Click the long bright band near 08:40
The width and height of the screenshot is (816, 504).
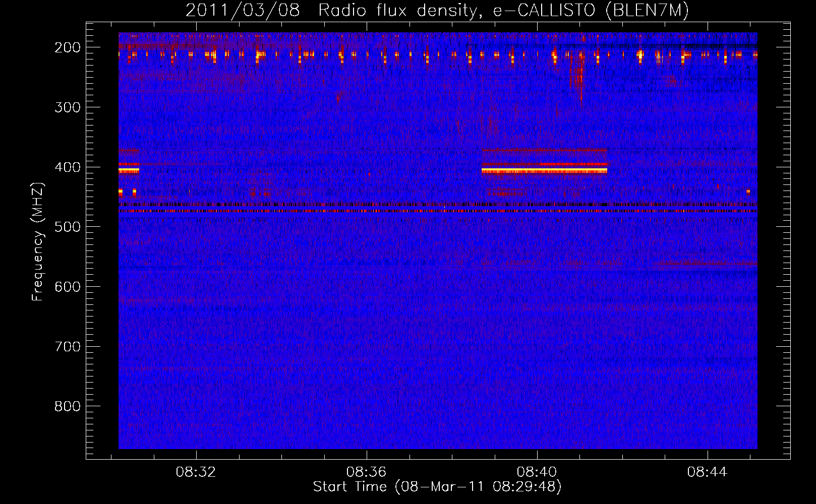544,170
